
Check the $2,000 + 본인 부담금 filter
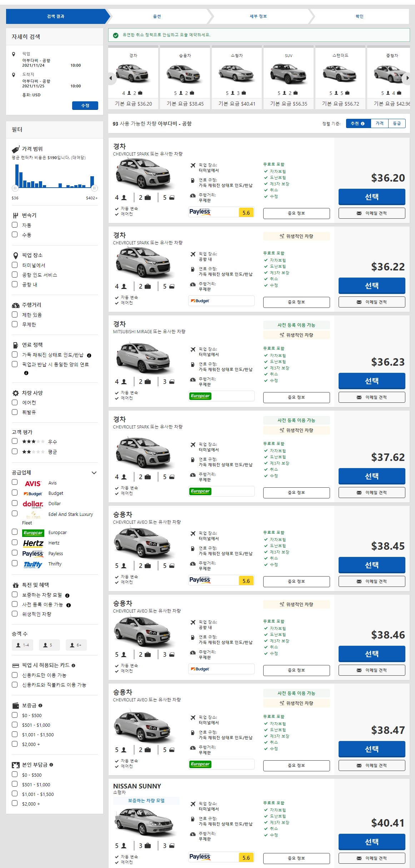point(15,803)
